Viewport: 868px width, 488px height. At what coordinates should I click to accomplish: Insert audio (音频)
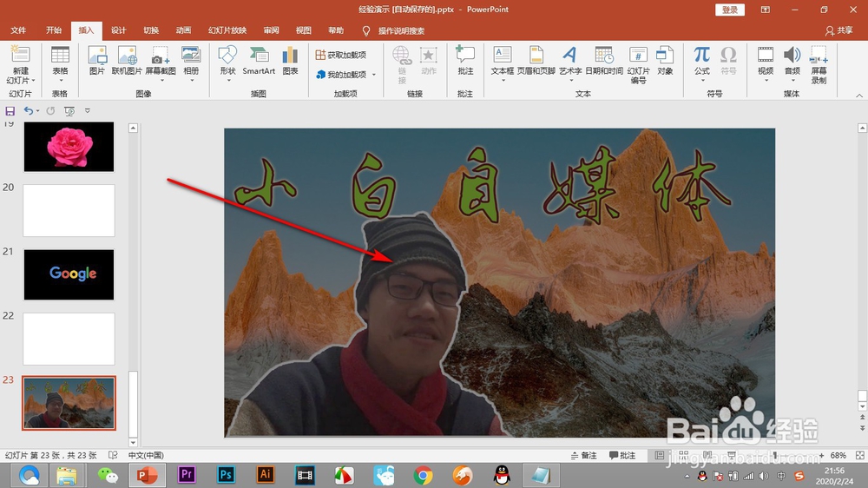(x=792, y=63)
